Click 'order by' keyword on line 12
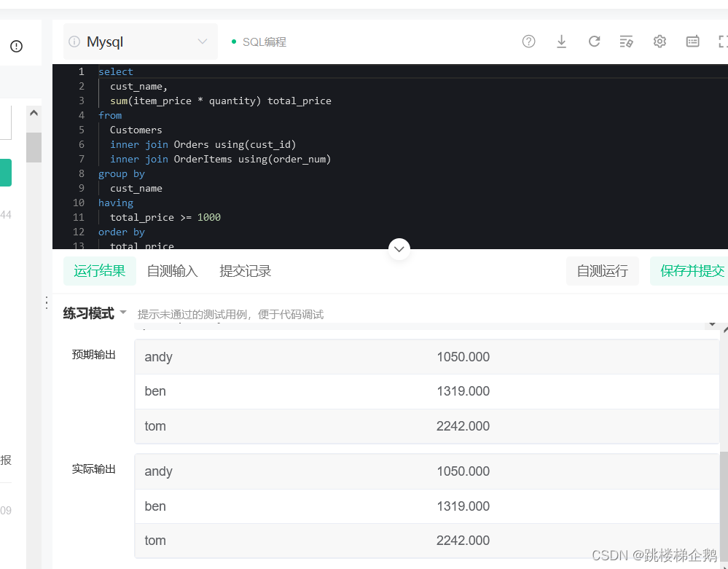The image size is (728, 569). pos(121,232)
